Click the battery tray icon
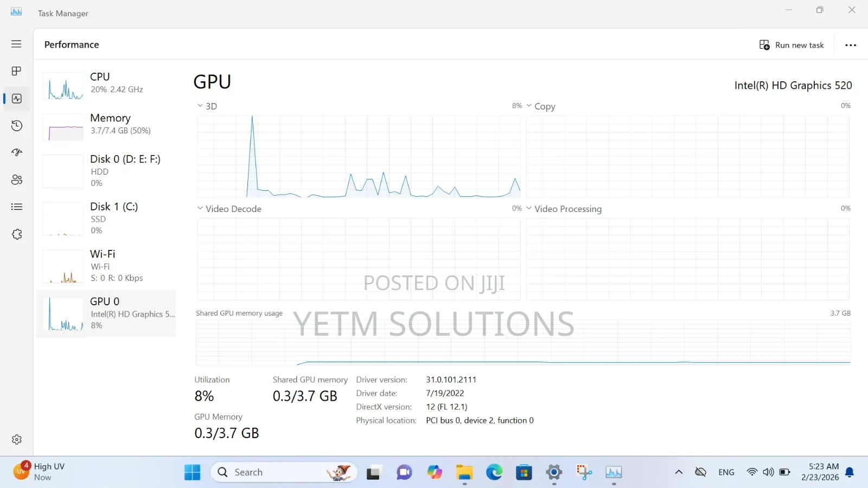Viewport: 868px width, 488px height. pyautogui.click(x=784, y=472)
